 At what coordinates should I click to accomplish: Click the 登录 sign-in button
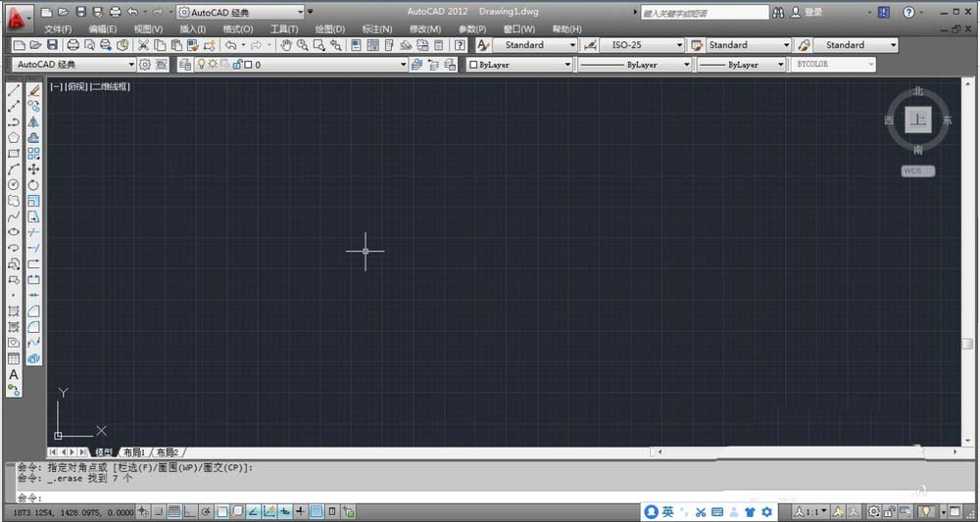pyautogui.click(x=812, y=13)
